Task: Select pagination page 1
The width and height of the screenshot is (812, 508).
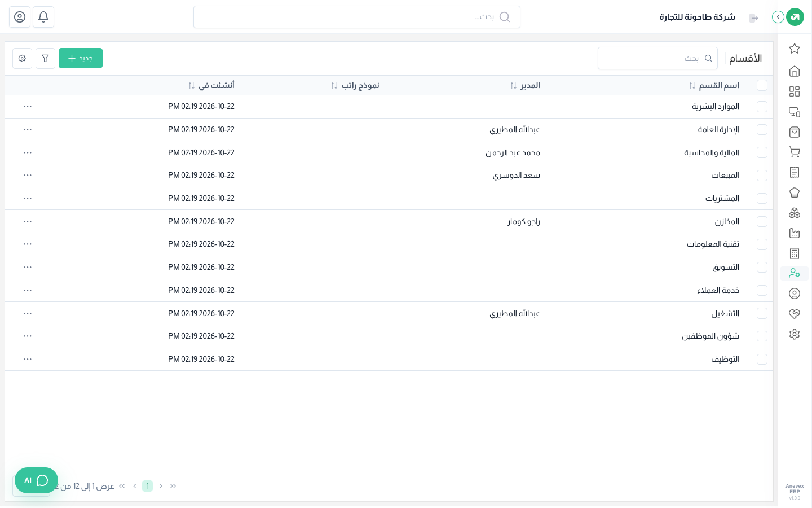Action: coord(147,486)
